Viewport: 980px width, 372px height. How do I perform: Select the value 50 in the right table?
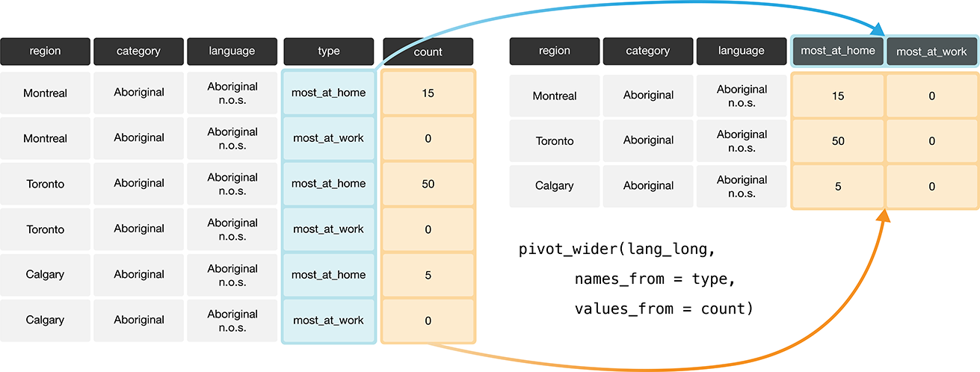pos(837,140)
